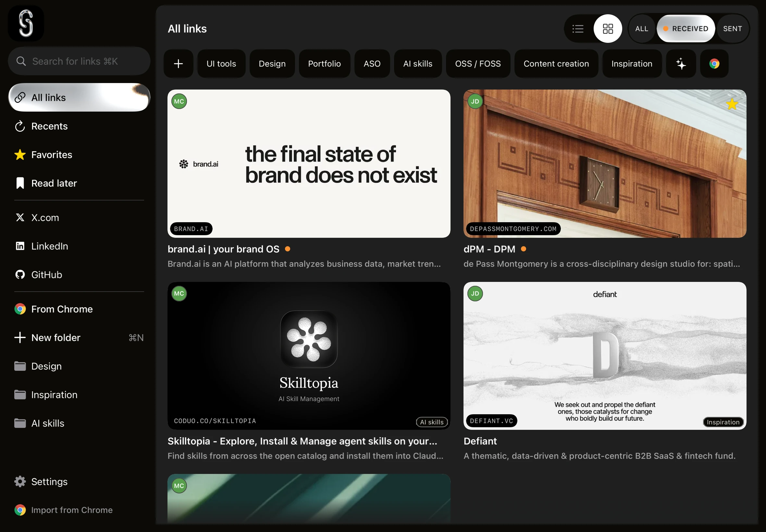Click the Favorites star icon in sidebar

click(x=20, y=155)
